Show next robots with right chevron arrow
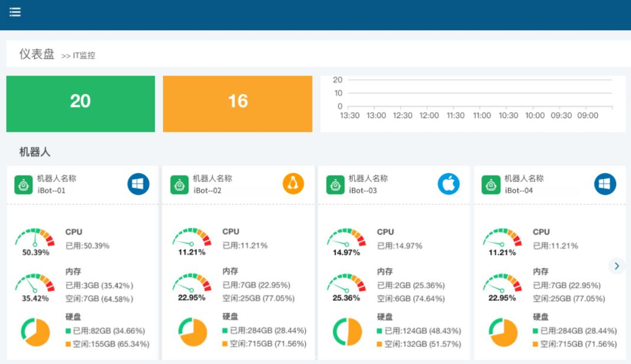This screenshot has height=364, width=631. 616,266
